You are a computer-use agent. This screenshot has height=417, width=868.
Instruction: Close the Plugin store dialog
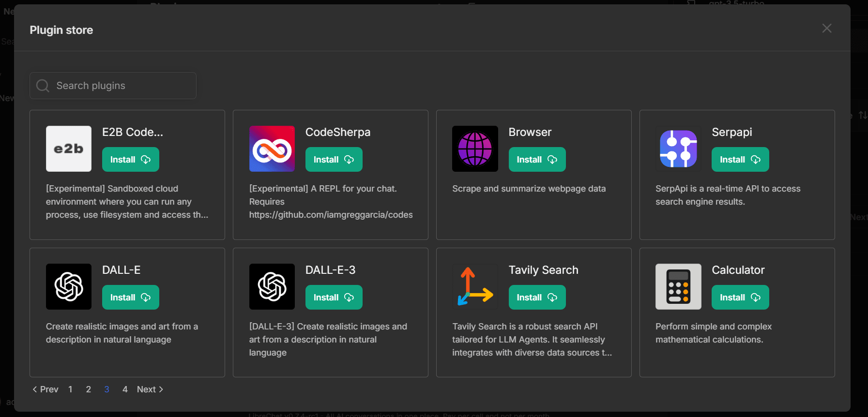(826, 28)
